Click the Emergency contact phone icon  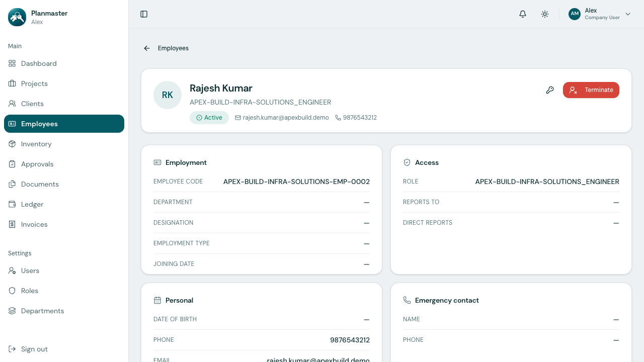click(x=407, y=300)
